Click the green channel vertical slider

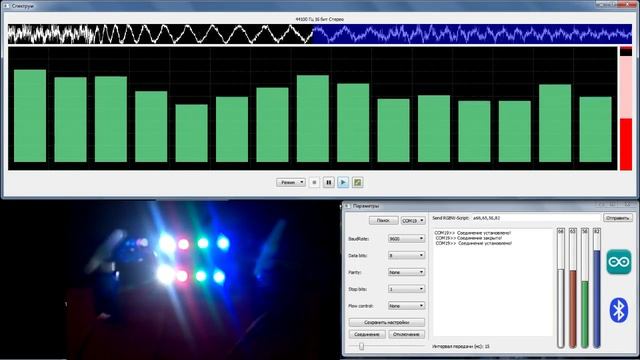[x=585, y=288]
